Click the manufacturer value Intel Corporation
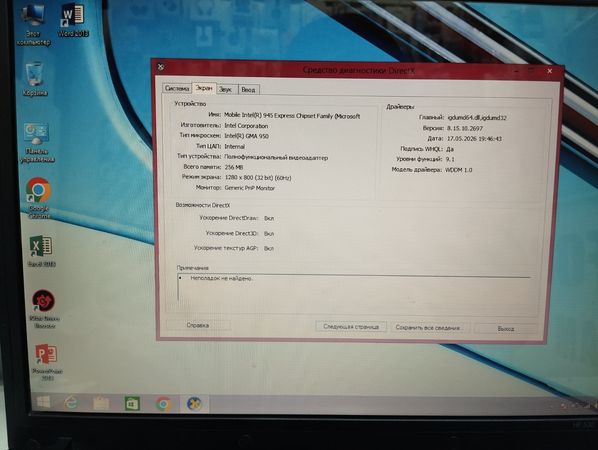The height and width of the screenshot is (450, 598). click(x=246, y=125)
